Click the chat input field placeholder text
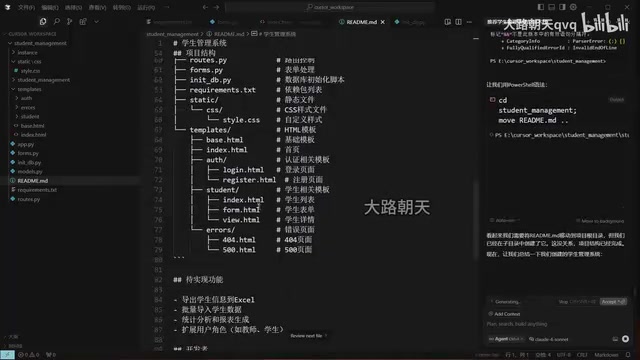This screenshot has height=360, width=640. pyautogui.click(x=517, y=324)
